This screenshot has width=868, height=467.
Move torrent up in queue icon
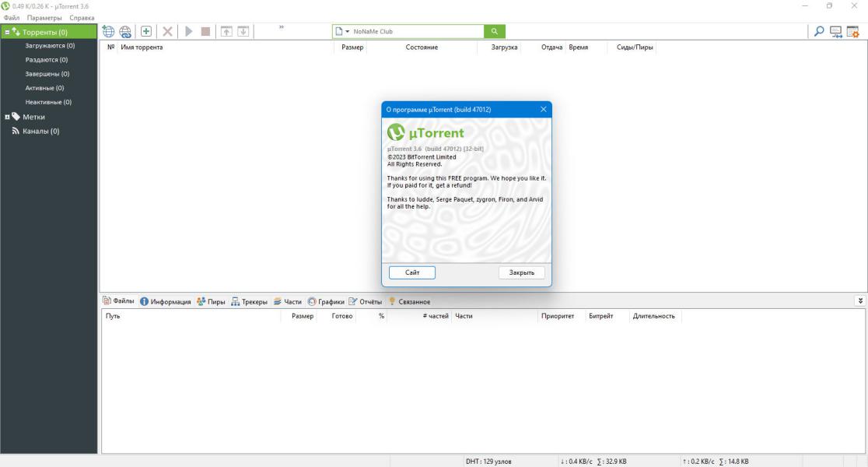226,32
